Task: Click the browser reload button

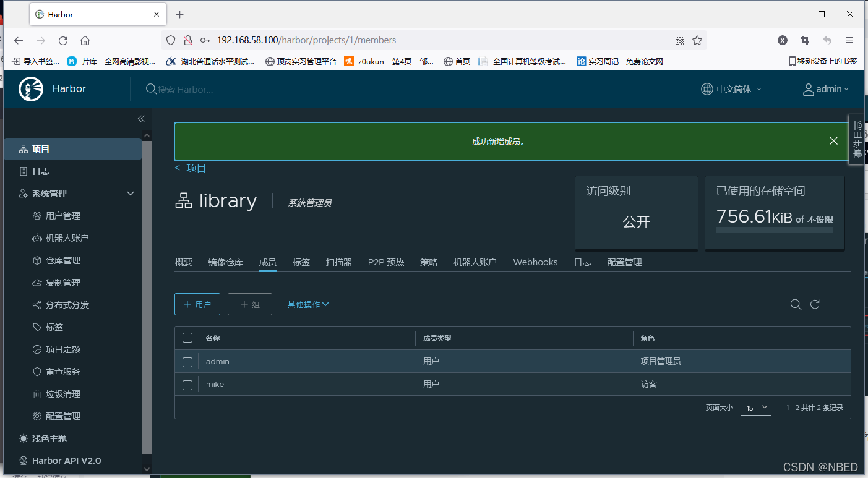Action: pos(63,40)
